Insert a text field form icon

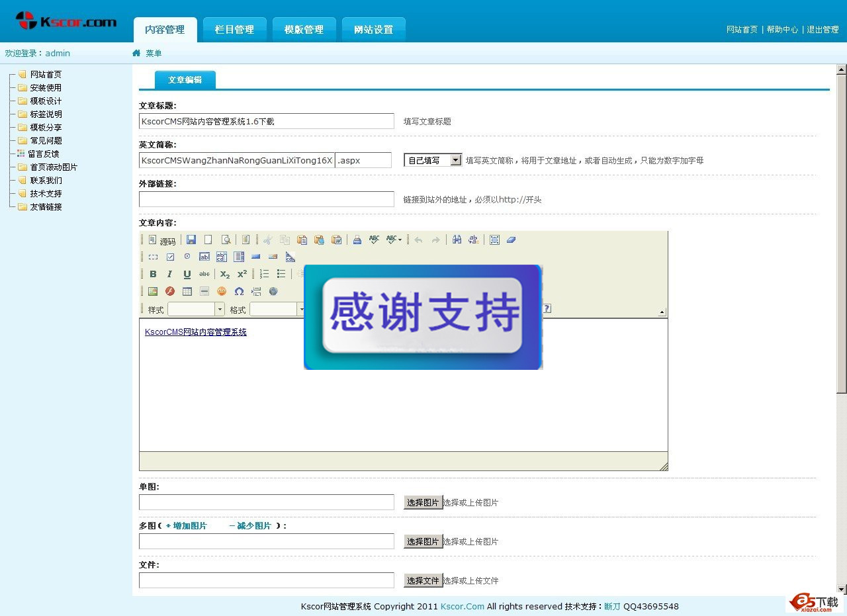pyautogui.click(x=204, y=257)
